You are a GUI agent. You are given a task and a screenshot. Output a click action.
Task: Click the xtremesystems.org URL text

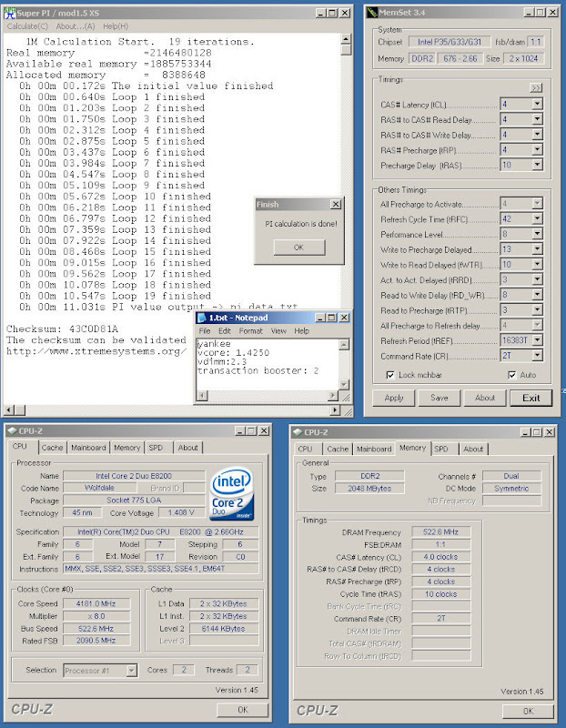coord(96,351)
